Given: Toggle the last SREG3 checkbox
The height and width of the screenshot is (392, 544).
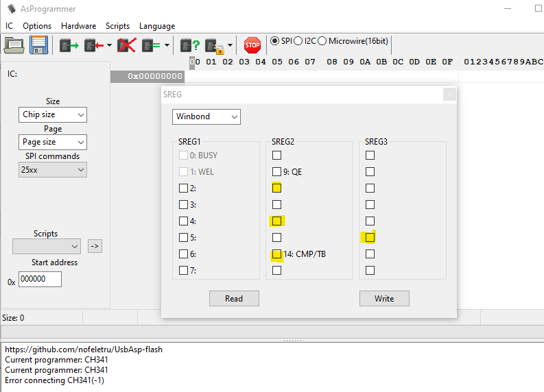Looking at the screenshot, I should click(x=370, y=270).
